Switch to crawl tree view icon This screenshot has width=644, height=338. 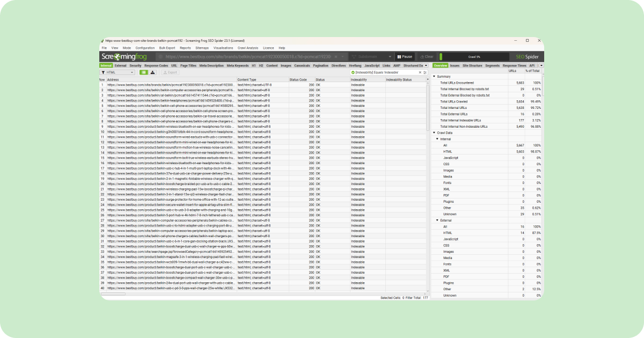(x=152, y=72)
